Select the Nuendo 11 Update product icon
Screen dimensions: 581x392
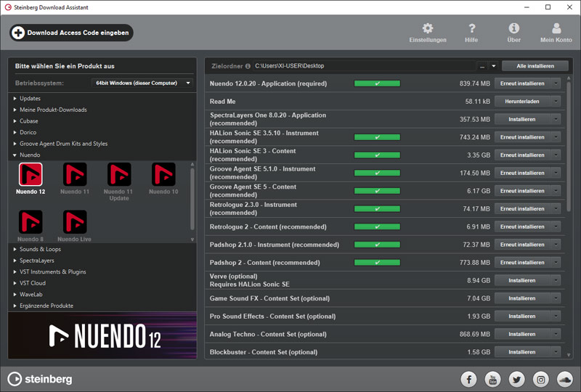(x=119, y=174)
